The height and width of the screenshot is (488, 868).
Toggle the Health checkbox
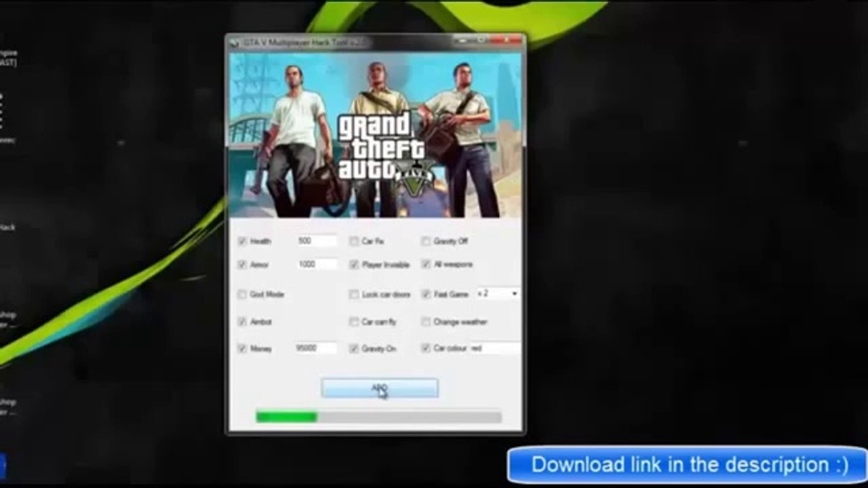pyautogui.click(x=242, y=241)
